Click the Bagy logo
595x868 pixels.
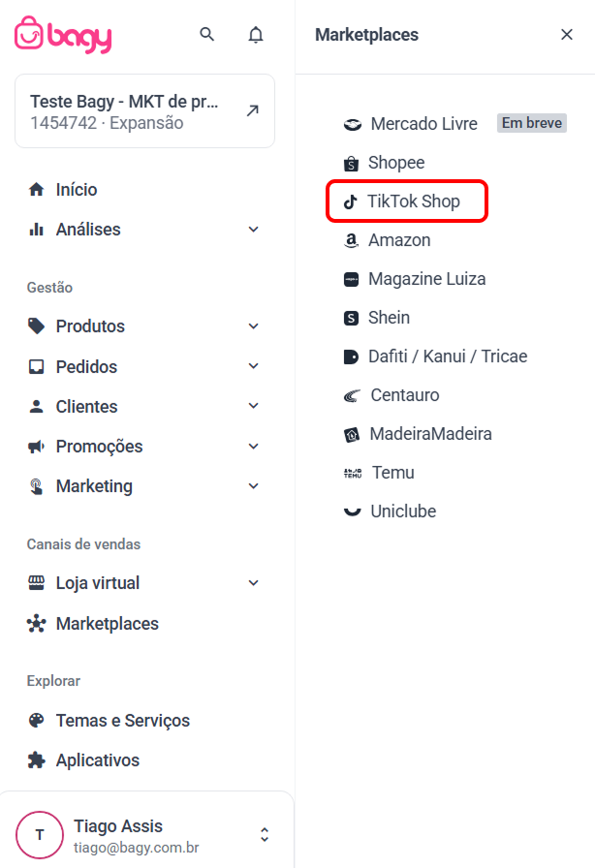pyautogui.click(x=63, y=35)
